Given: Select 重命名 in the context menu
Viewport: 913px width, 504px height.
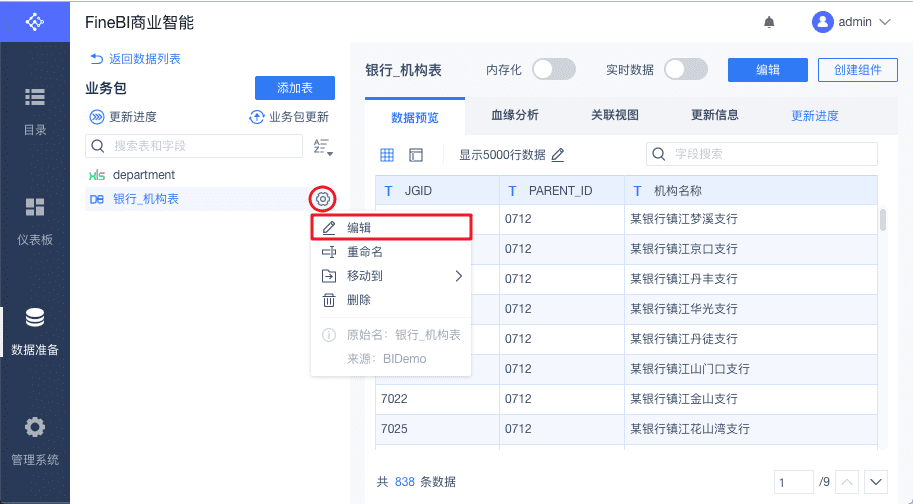Looking at the screenshot, I should click(x=365, y=252).
